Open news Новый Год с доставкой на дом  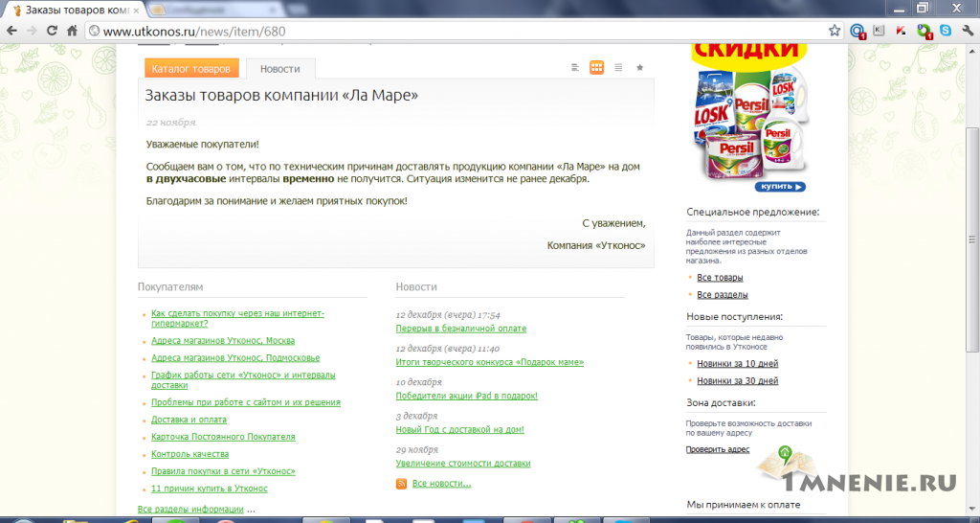[460, 430]
